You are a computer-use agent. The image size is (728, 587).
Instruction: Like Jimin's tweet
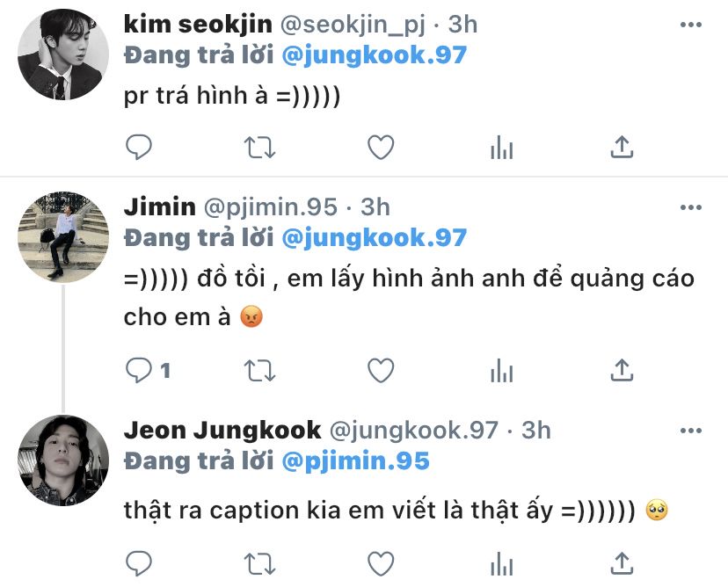380,372
